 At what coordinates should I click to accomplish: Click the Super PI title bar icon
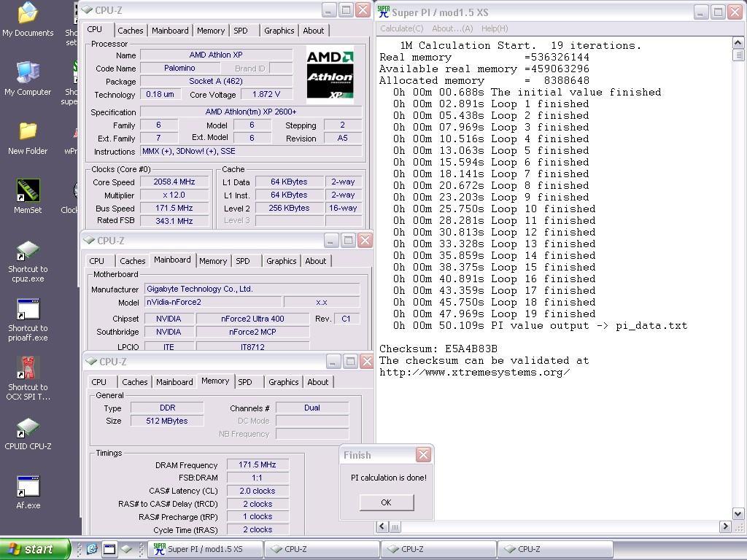click(x=384, y=12)
